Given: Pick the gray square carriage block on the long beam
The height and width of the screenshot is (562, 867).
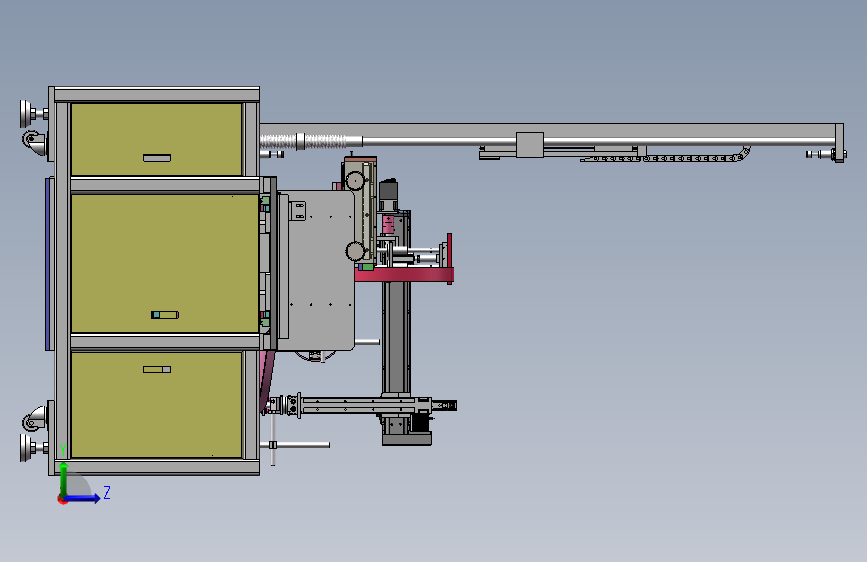Looking at the screenshot, I should click(x=530, y=145).
